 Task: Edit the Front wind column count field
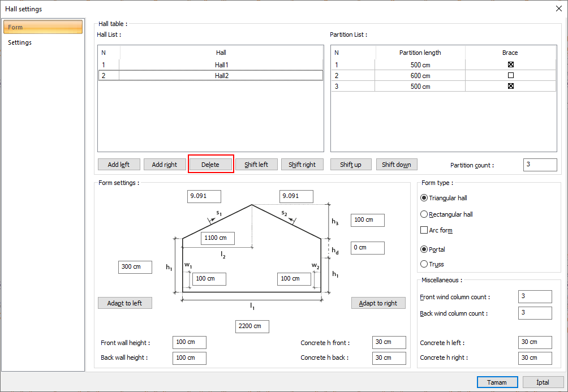(535, 296)
